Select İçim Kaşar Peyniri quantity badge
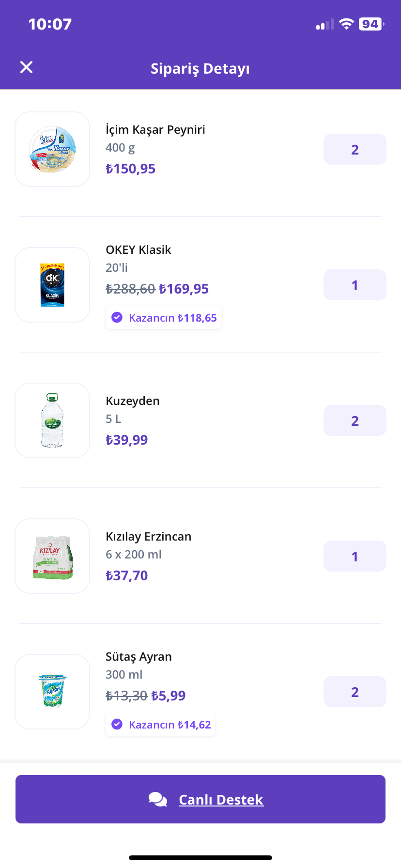Screen dimensions: 401x868 [355, 149]
